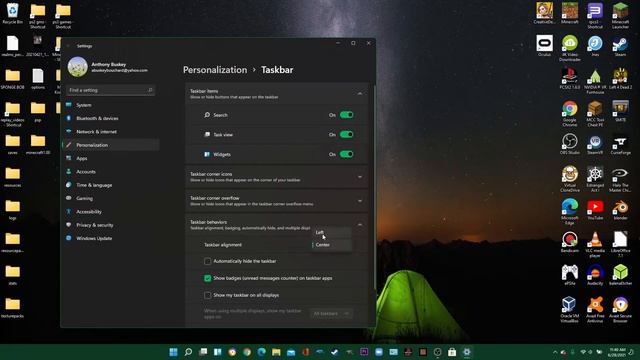Click the Settings back arrow button
This screenshot has width=640, height=360.
(x=69, y=46)
